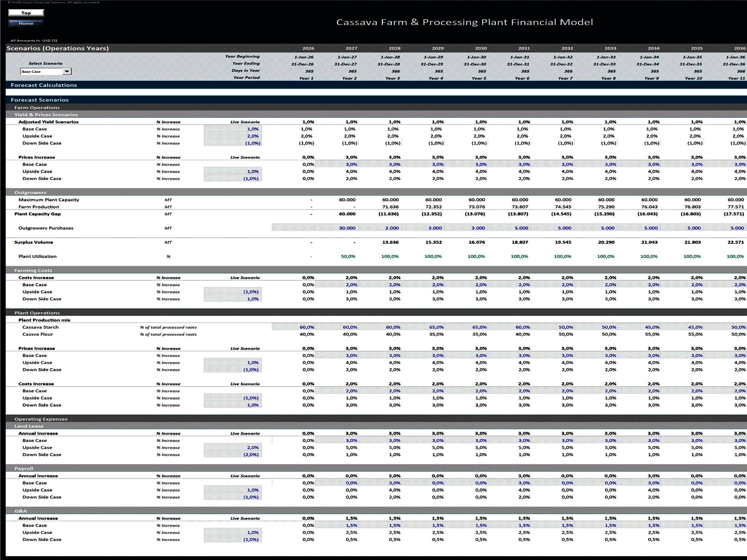This screenshot has width=747, height=560.
Task: Select Payroll Base Case 3,0% cell for 2028
Action: [380, 483]
